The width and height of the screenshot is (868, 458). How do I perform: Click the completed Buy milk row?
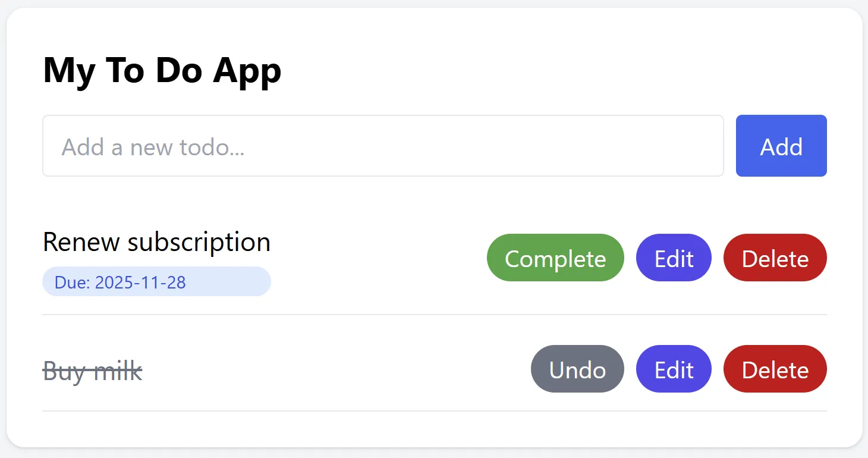point(297,369)
